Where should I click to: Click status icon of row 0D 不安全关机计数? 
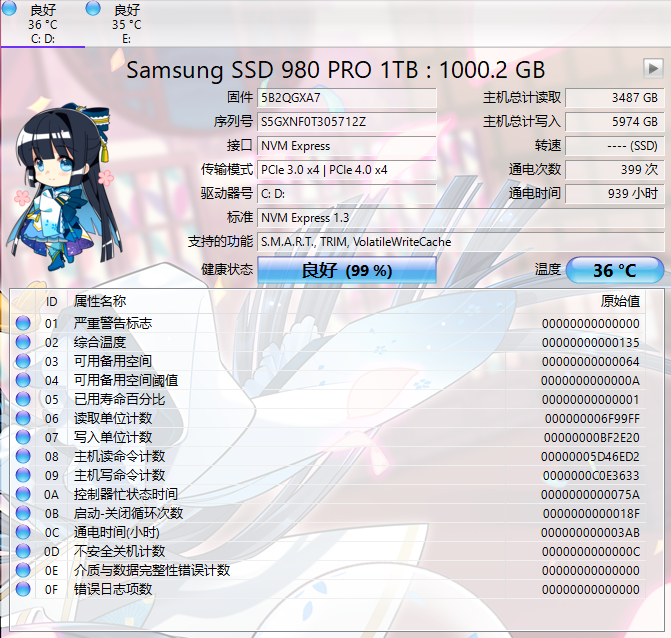[x=23, y=551]
